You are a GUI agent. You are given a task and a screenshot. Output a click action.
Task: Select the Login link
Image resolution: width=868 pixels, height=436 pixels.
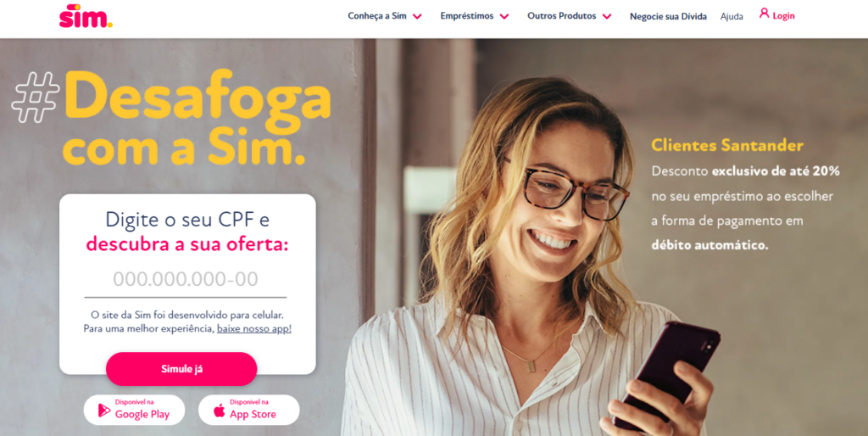click(783, 16)
